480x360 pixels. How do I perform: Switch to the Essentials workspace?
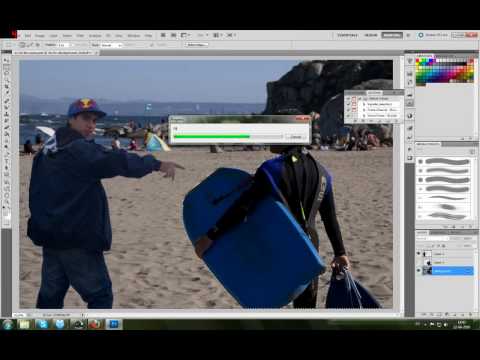tap(347, 35)
